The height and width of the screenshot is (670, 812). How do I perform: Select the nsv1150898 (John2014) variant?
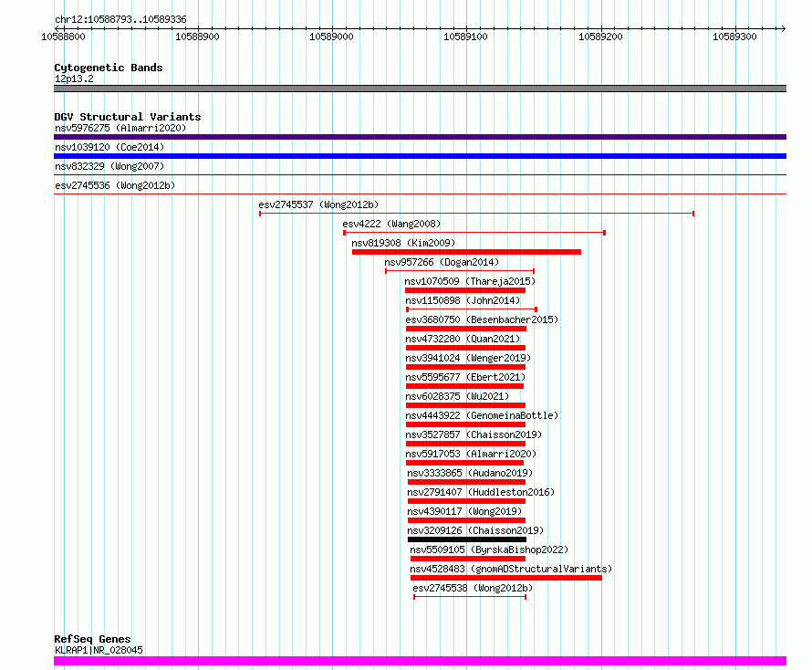pos(463,300)
